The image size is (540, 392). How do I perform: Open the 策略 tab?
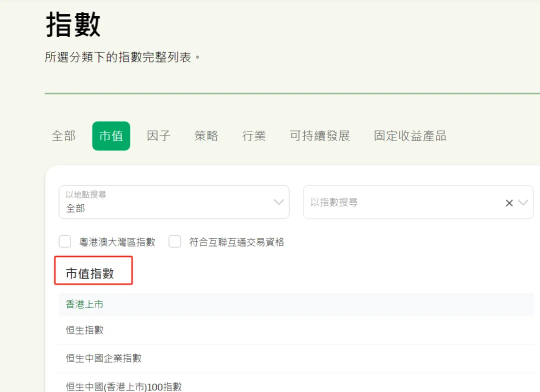[206, 136]
